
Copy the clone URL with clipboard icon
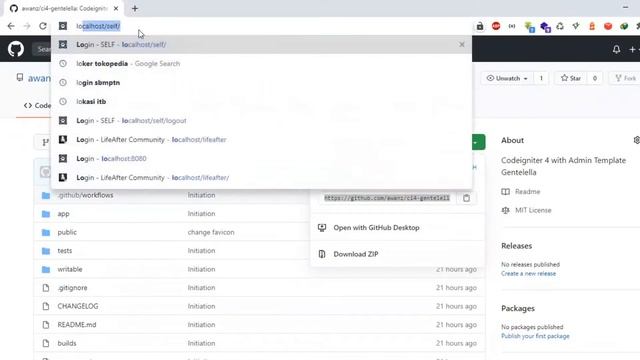tap(466, 198)
